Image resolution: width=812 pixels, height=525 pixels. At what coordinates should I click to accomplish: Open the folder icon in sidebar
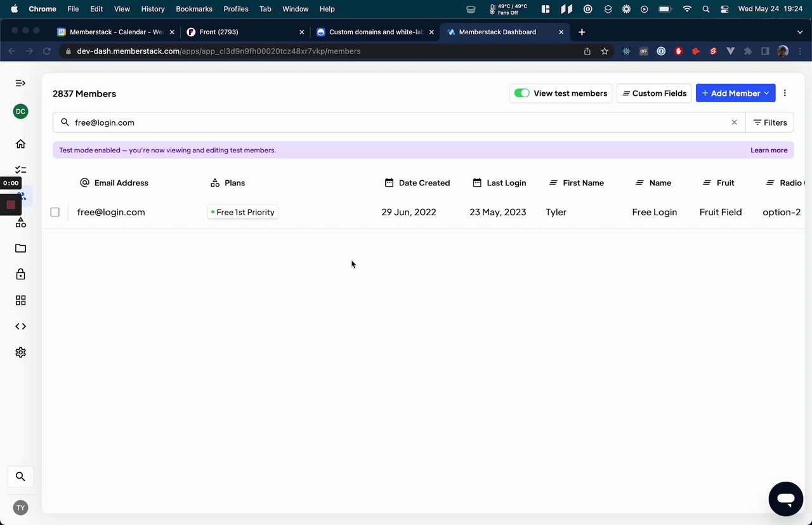20,248
